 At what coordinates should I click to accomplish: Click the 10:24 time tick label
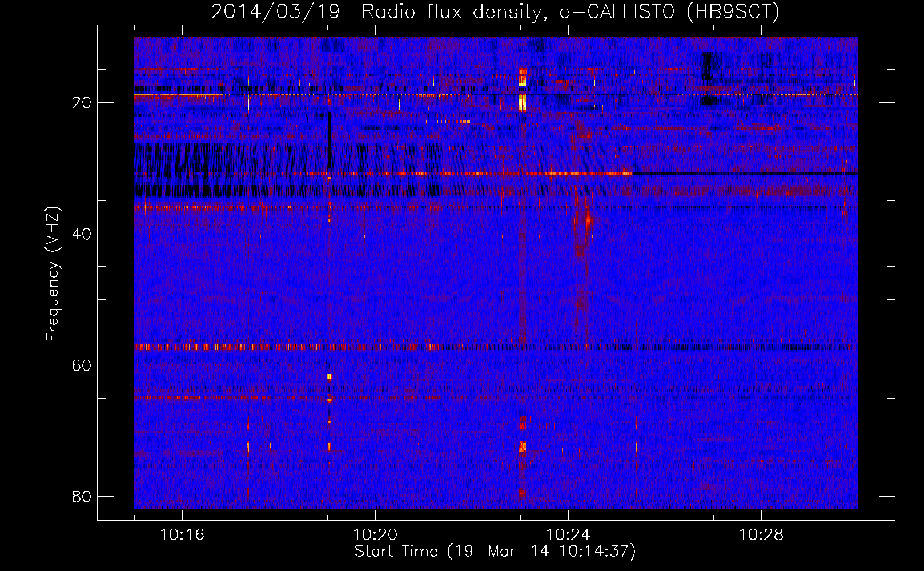(x=568, y=535)
